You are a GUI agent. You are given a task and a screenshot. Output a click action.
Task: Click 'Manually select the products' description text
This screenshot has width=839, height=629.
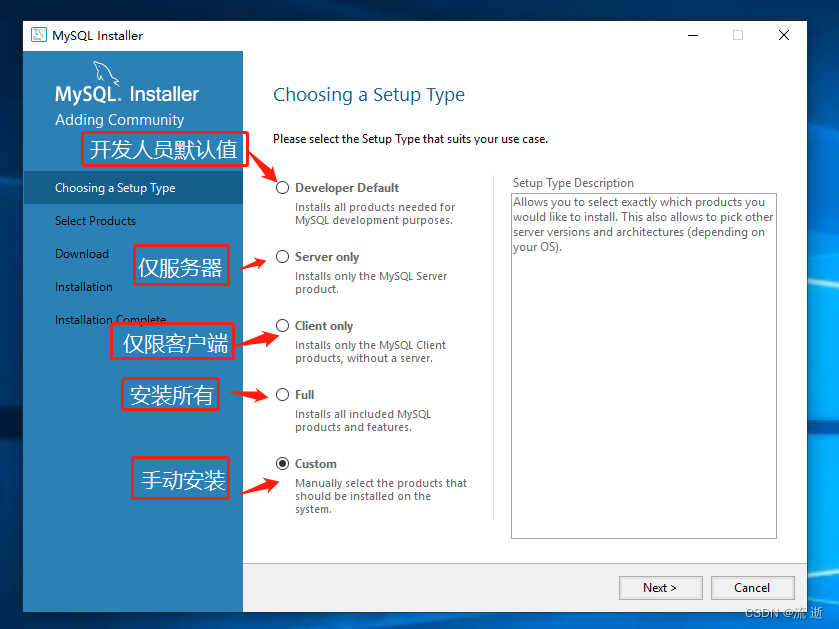pyautogui.click(x=380, y=496)
